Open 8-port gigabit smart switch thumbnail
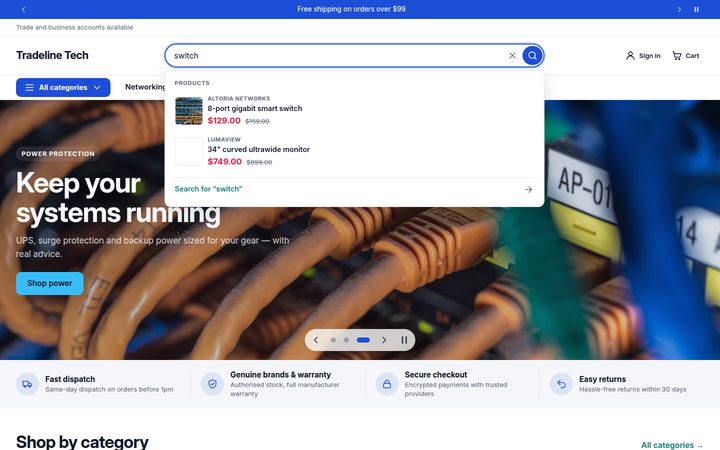Viewport: 720px width, 450px height. (x=189, y=111)
